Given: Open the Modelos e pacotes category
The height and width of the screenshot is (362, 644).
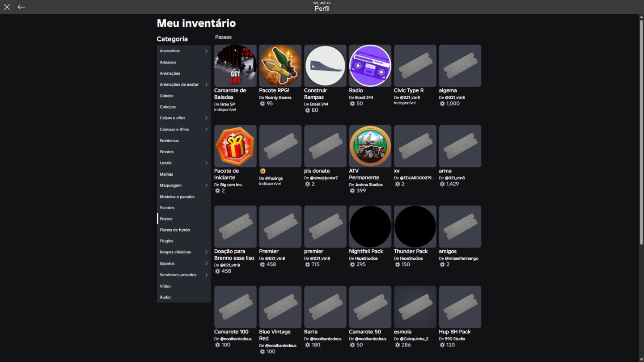Looking at the screenshot, I should [184, 197].
